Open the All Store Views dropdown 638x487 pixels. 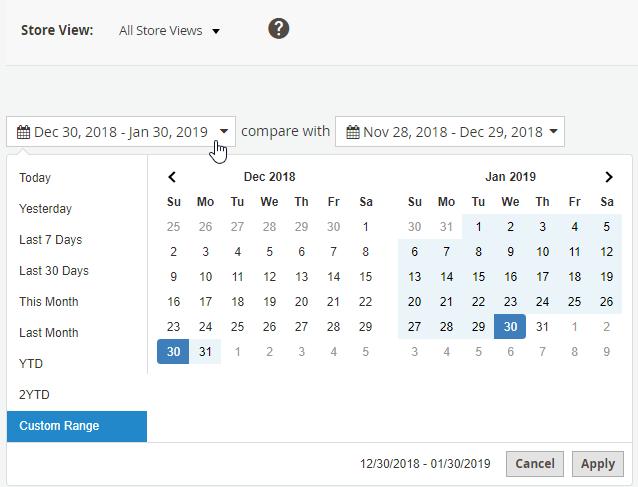(168, 31)
